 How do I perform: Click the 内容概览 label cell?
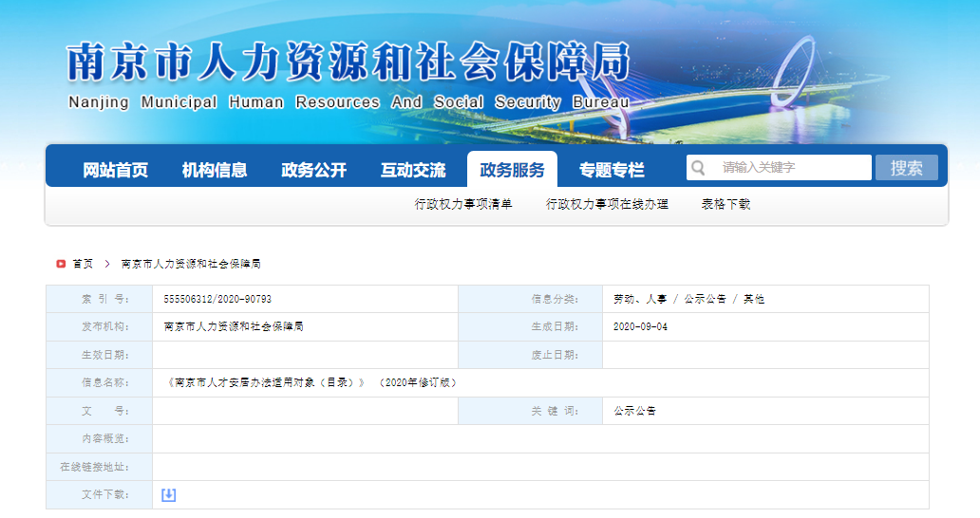[100, 438]
